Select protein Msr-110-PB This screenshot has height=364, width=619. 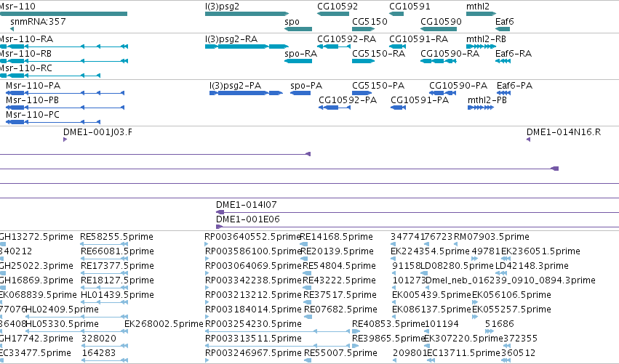[x=33, y=100]
